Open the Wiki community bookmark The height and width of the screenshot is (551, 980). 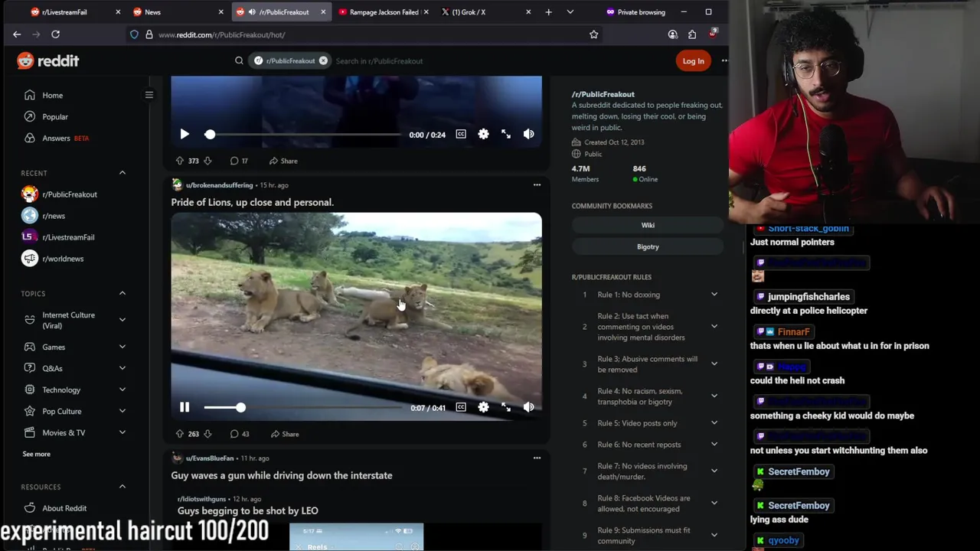coord(648,225)
